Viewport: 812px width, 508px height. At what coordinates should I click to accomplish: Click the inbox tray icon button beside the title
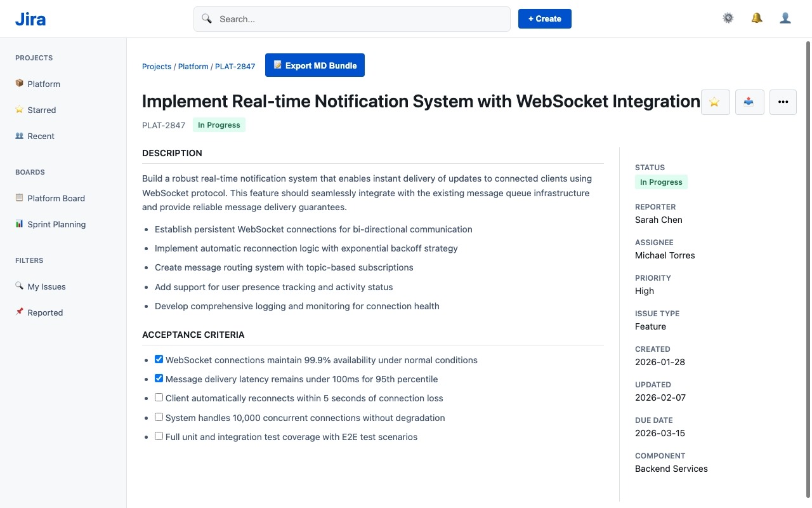[749, 102]
